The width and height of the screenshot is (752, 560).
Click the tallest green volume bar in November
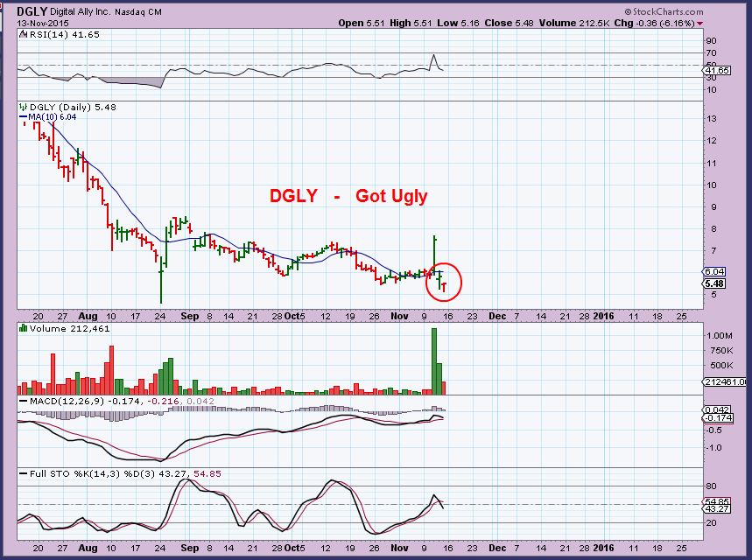click(434, 361)
